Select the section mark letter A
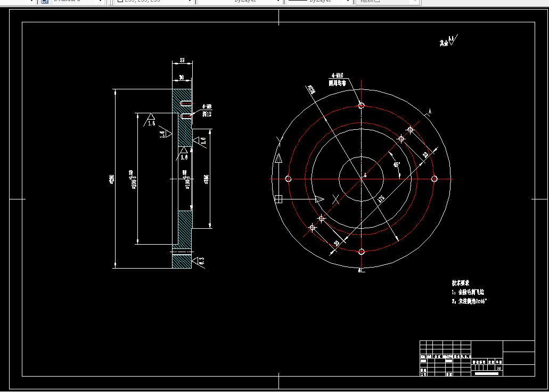549x392 pixels. (430, 112)
